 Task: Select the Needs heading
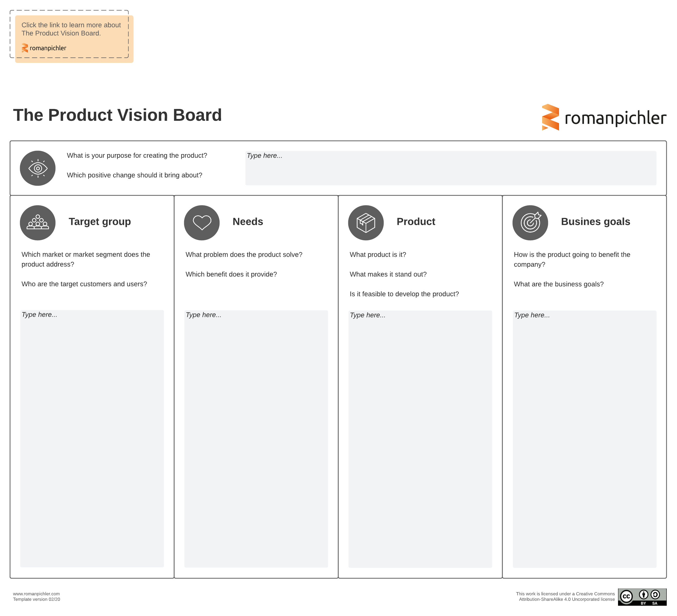pos(248,222)
